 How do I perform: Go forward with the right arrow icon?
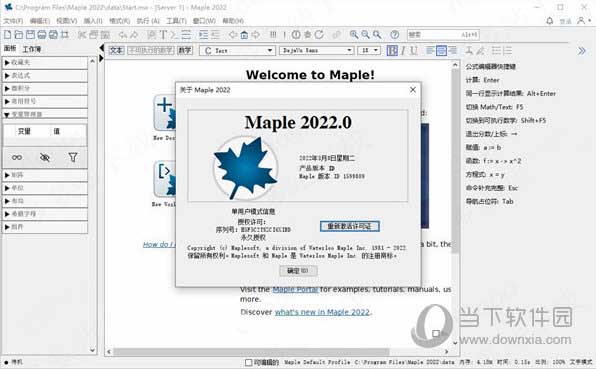(x=256, y=35)
